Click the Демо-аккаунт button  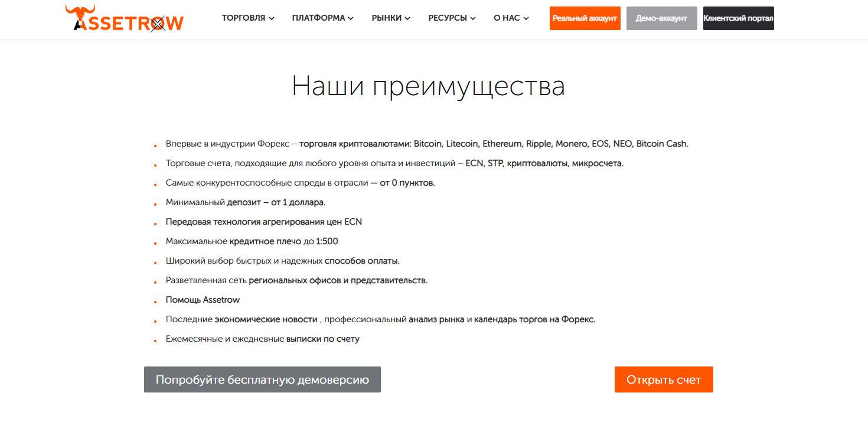662,18
